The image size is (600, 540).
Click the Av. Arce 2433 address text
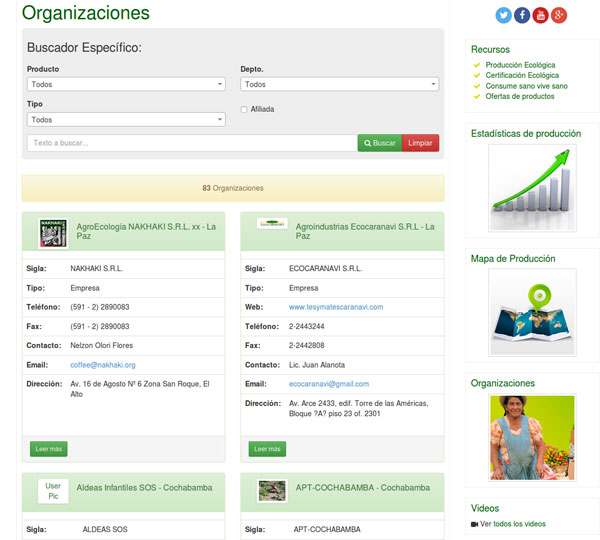[359, 408]
